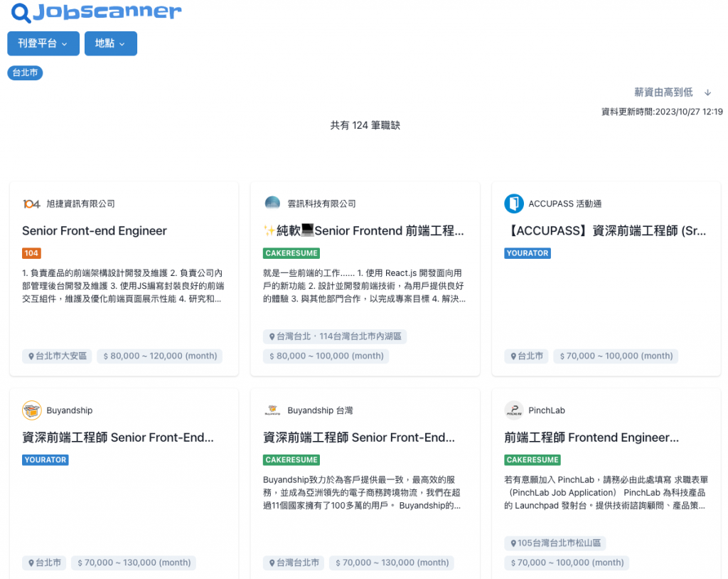Click company name 旭捷資訊有限公司
Viewport: 728px width, 579px height.
(81, 203)
